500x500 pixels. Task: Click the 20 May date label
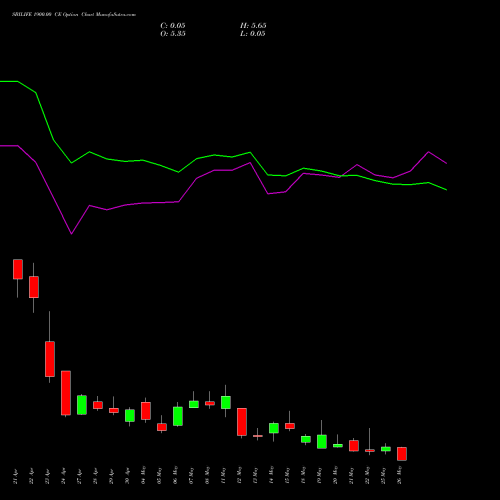[336, 476]
